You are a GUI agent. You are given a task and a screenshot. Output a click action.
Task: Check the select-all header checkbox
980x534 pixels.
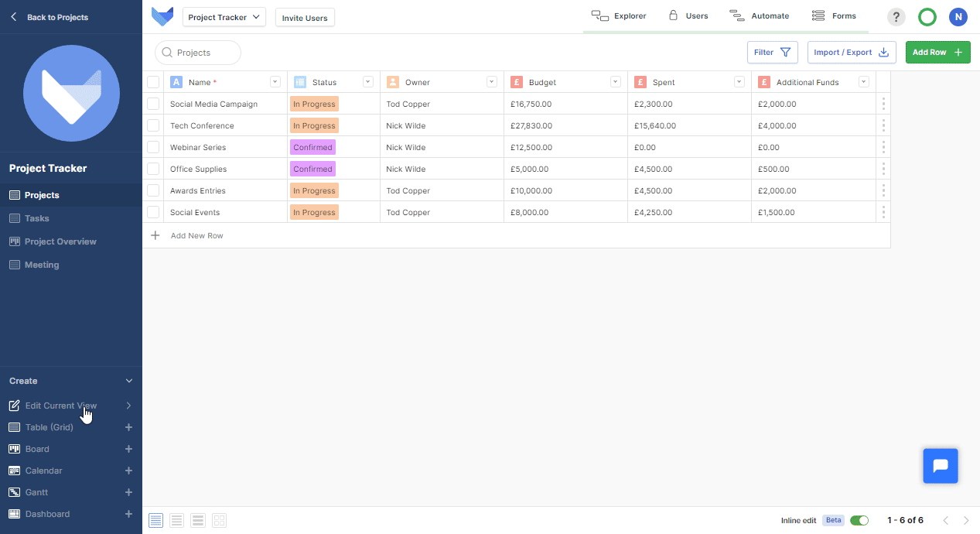click(153, 82)
